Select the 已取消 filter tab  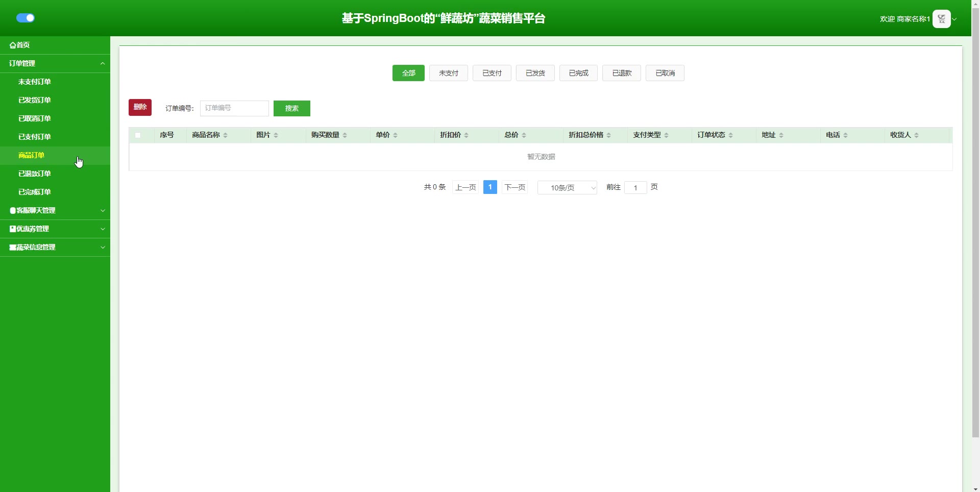point(665,73)
